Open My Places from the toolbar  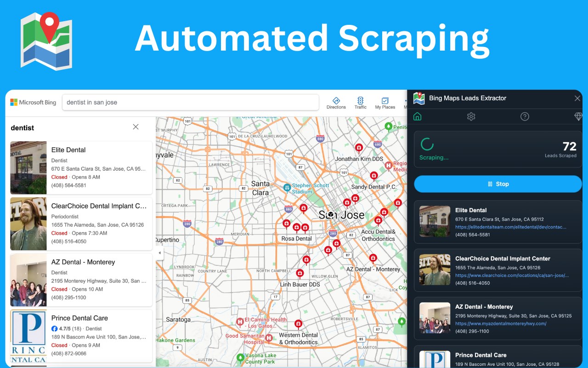click(385, 103)
